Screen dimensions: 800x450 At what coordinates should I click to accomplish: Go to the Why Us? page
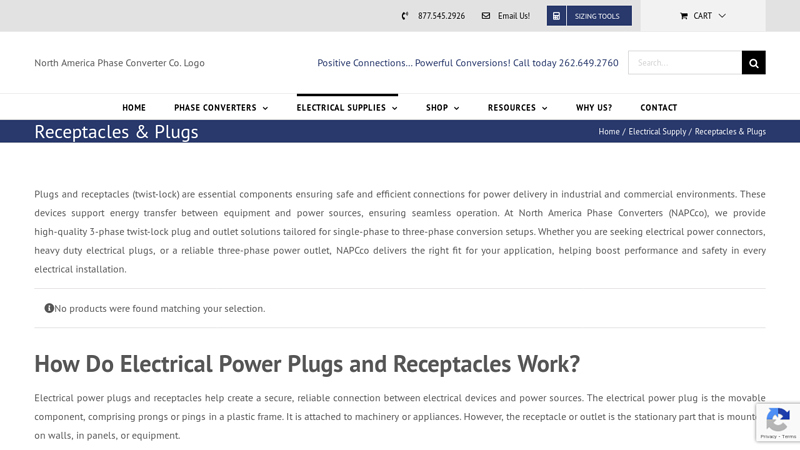[x=594, y=108]
